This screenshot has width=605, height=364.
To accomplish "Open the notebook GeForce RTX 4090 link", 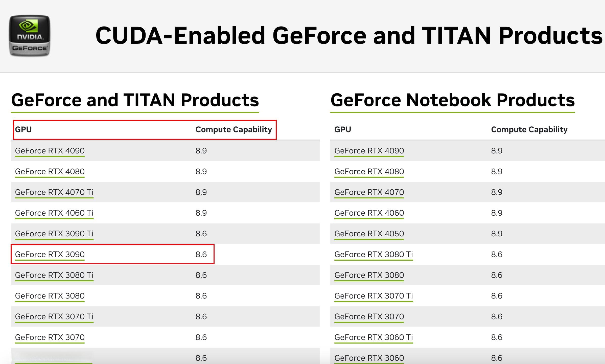I will [369, 151].
